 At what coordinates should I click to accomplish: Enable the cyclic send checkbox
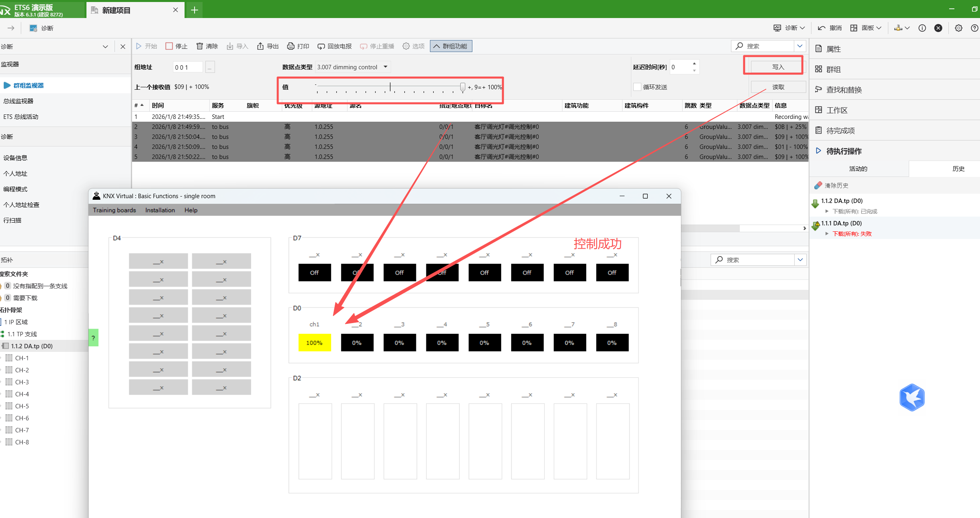637,87
